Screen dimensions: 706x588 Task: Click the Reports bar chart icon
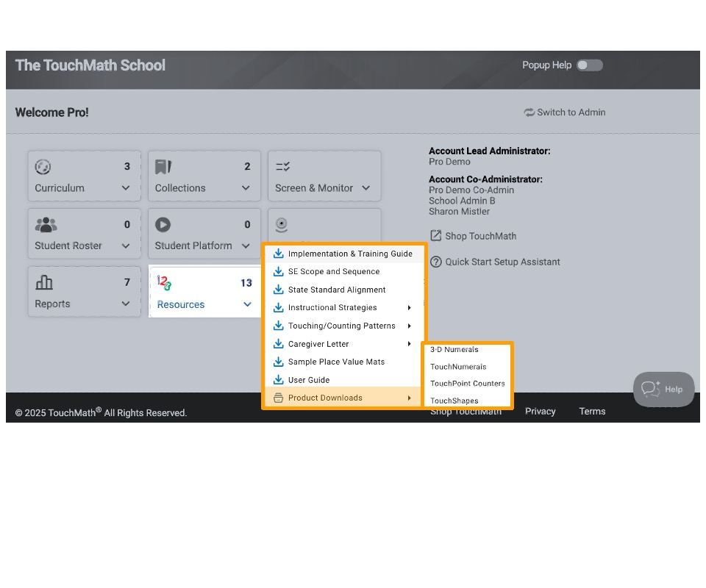pyautogui.click(x=44, y=282)
